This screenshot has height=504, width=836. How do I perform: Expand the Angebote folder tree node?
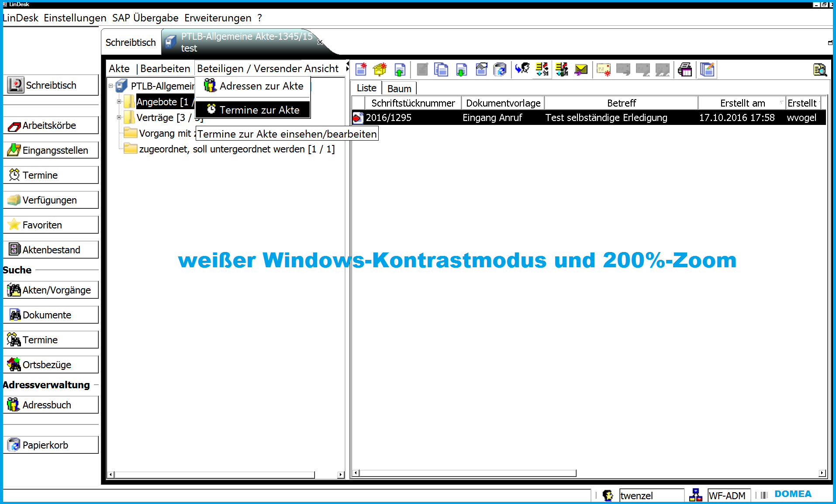coord(119,102)
